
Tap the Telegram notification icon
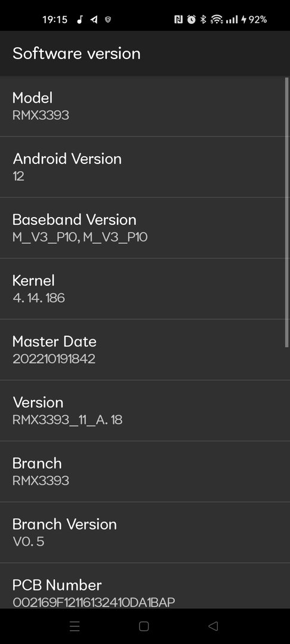click(94, 19)
